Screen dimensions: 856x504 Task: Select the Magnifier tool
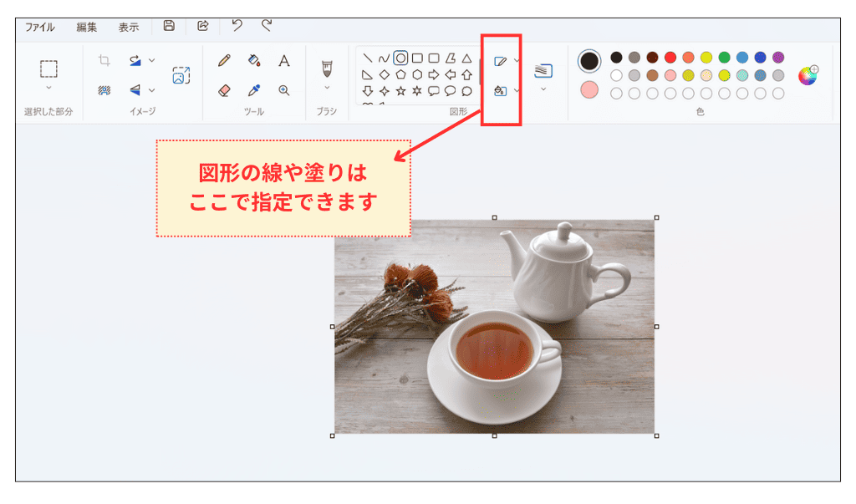pyautogui.click(x=284, y=90)
